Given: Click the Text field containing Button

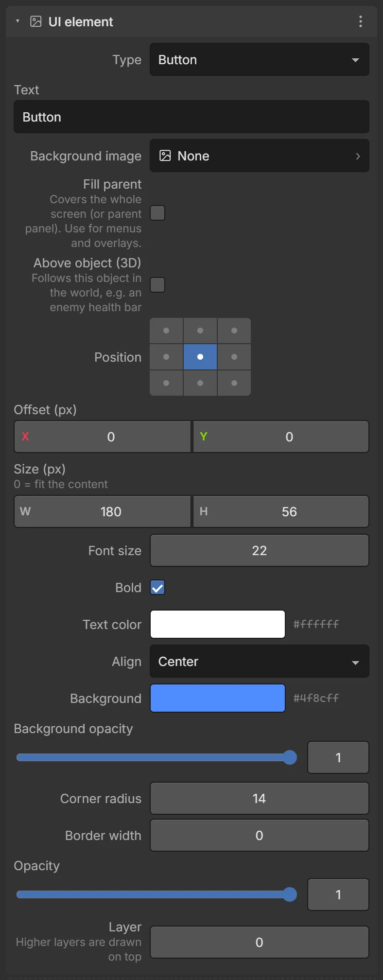Looking at the screenshot, I should click(x=191, y=117).
